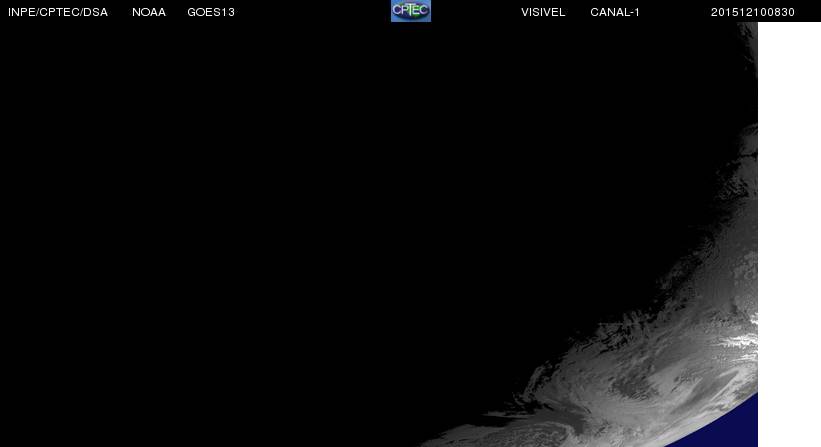Click the VISIVEL label
821x447 pixels.
click(x=543, y=12)
